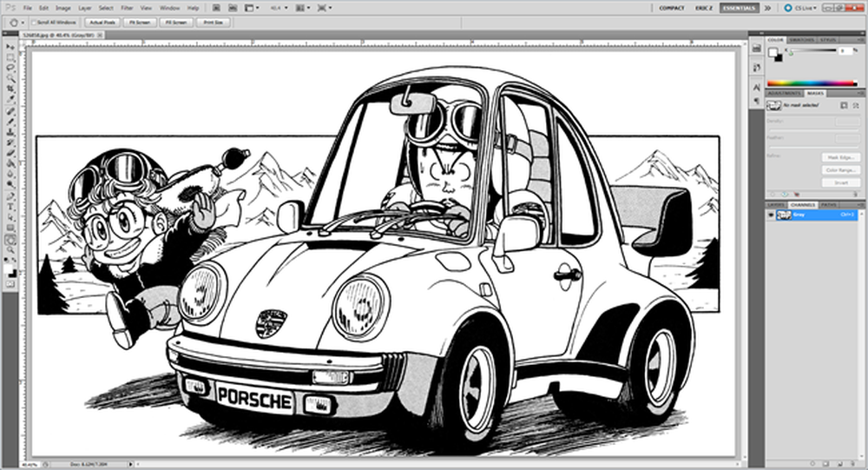This screenshot has width=868, height=470.
Task: Switch to the Swatches tab
Action: click(x=801, y=40)
